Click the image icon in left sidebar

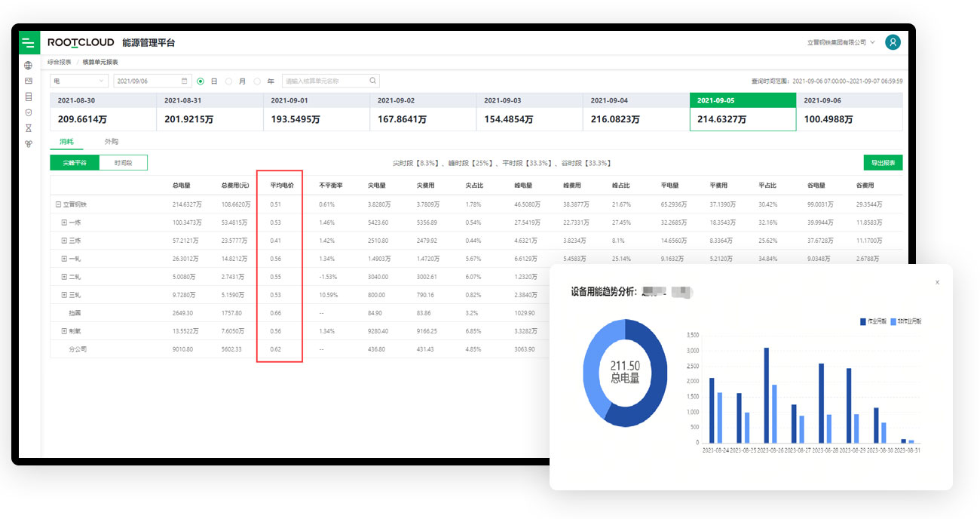[x=29, y=81]
